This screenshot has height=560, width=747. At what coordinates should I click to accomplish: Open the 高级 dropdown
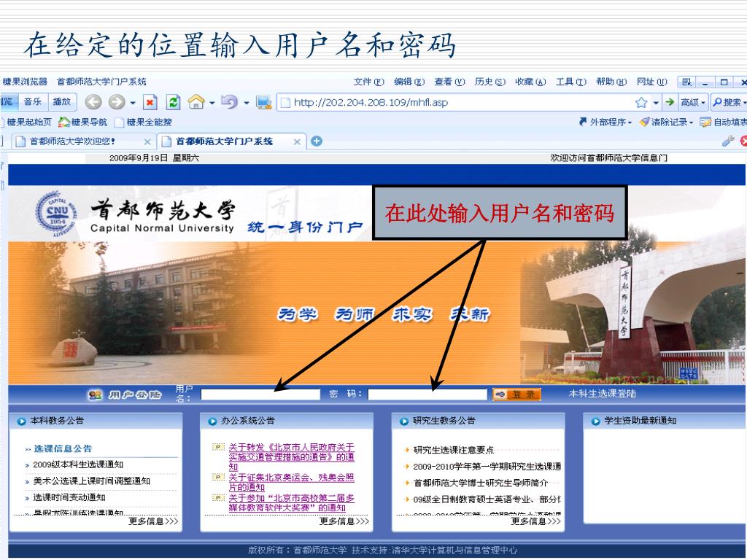click(x=693, y=102)
